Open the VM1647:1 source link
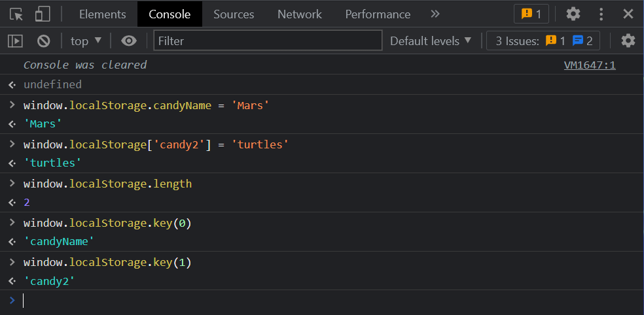Viewport: 644px width, 315px height. point(589,65)
